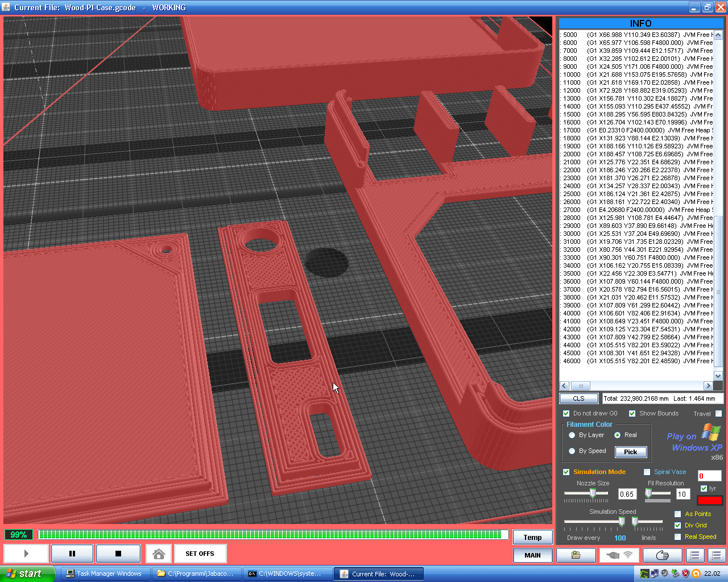The image size is (728, 582).
Task: Click the INFO panel header
Action: (x=640, y=23)
